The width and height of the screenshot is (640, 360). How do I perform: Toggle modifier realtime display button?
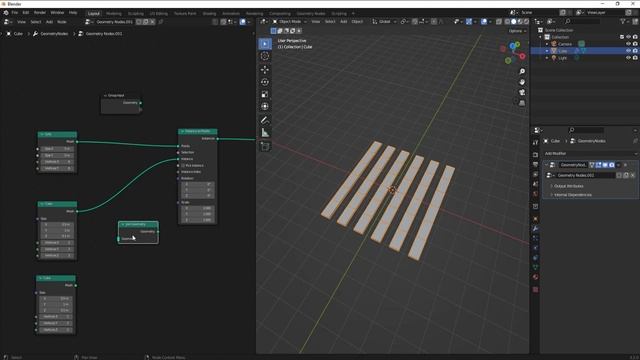click(x=605, y=165)
